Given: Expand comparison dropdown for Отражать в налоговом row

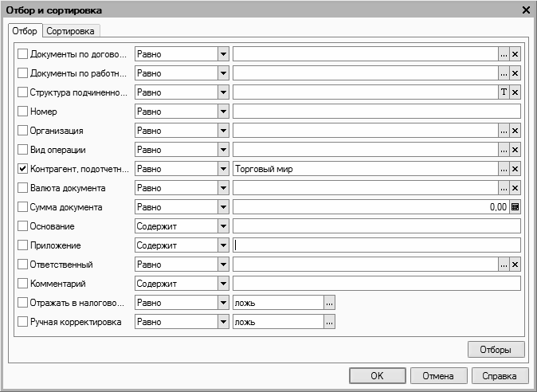Looking at the screenshot, I should point(224,303).
